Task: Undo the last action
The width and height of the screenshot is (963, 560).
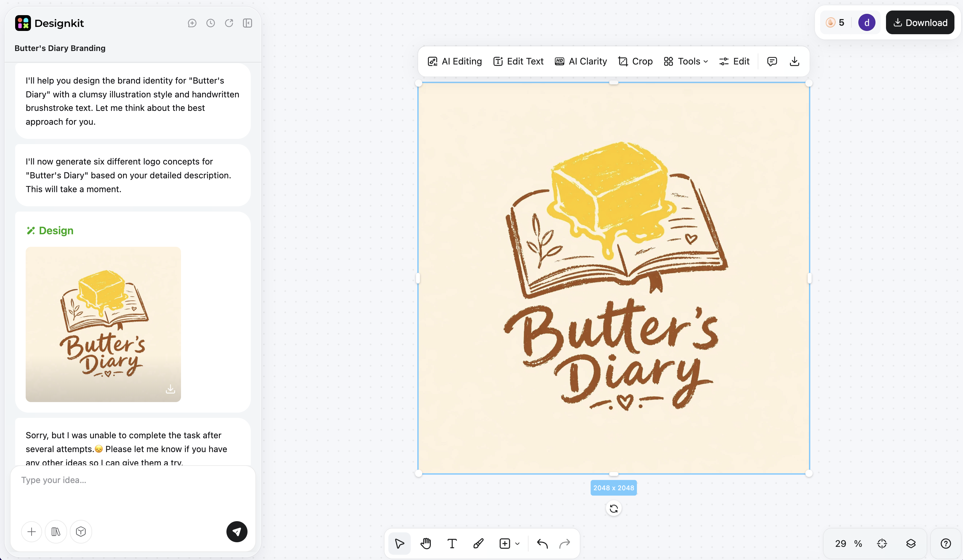Action: 542,543
